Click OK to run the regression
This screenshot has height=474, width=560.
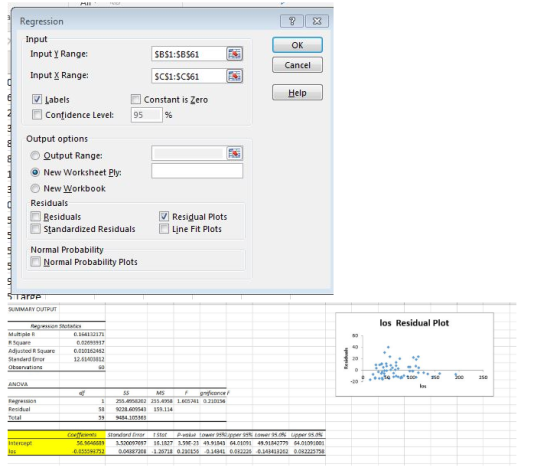tap(297, 45)
